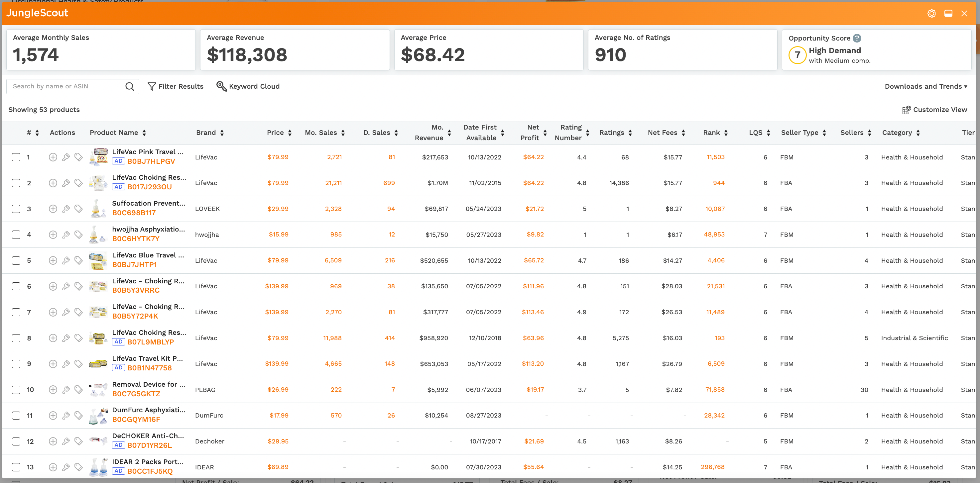Open ASIN link B0CGQYM1F
This screenshot has width=980, height=483.
[136, 420]
